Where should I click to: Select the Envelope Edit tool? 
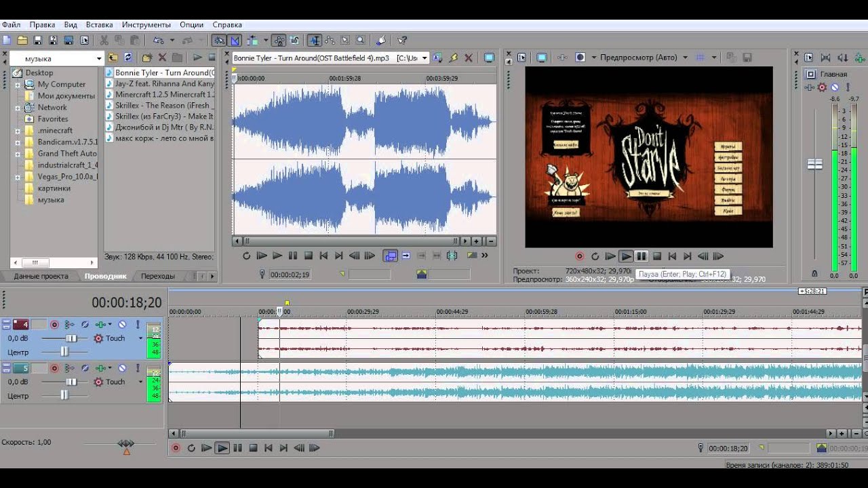coord(330,40)
